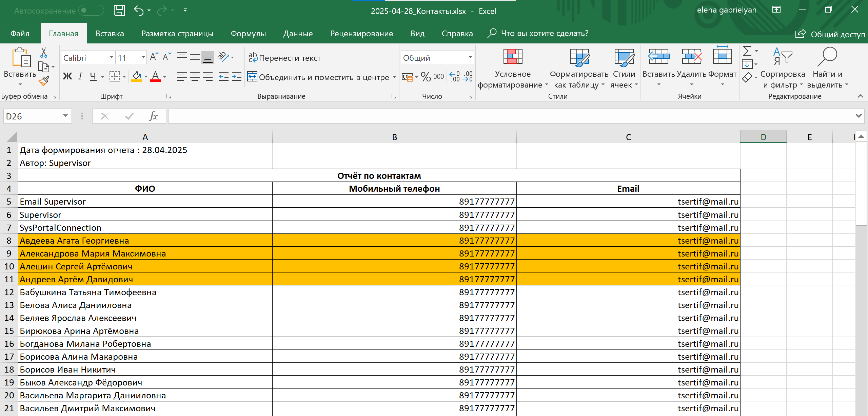The image size is (868, 416).
Task: Click the Cut scissors icon
Action: pos(44,53)
